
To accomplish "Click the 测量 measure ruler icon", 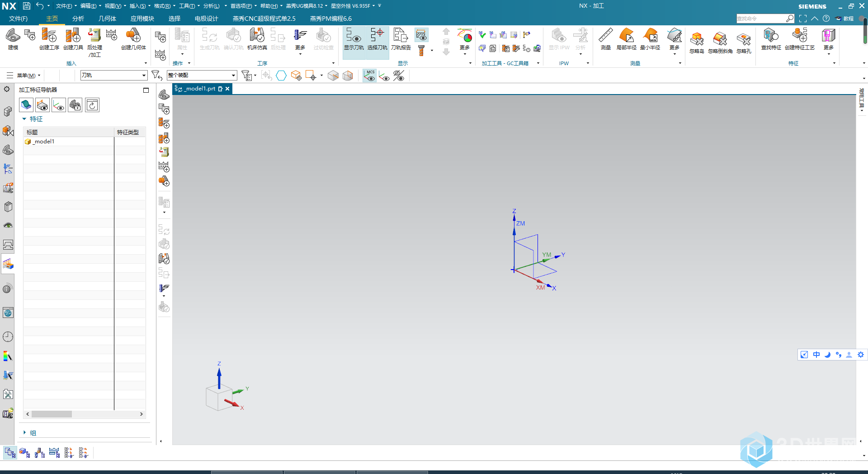I will pyautogui.click(x=605, y=39).
